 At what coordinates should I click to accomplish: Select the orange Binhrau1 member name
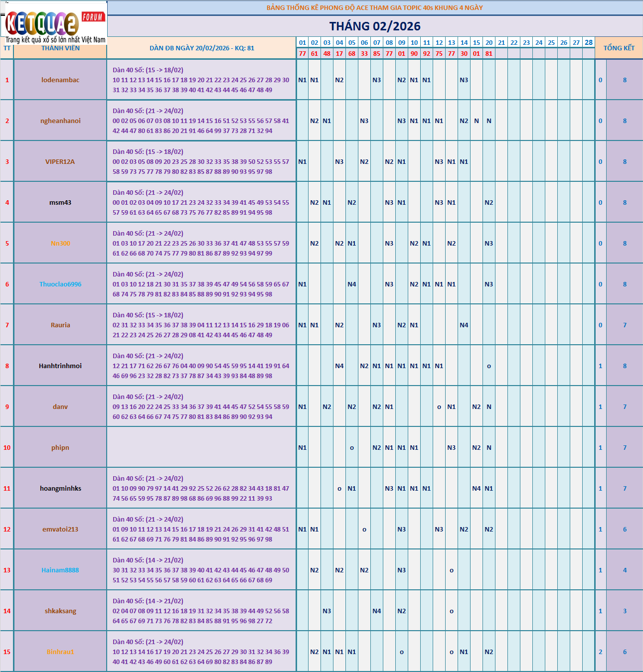tap(60, 652)
